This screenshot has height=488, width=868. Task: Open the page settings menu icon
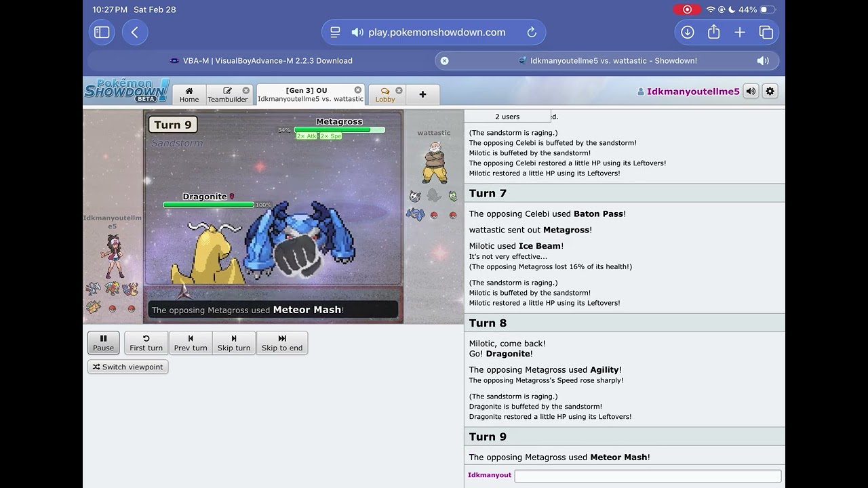tap(335, 33)
